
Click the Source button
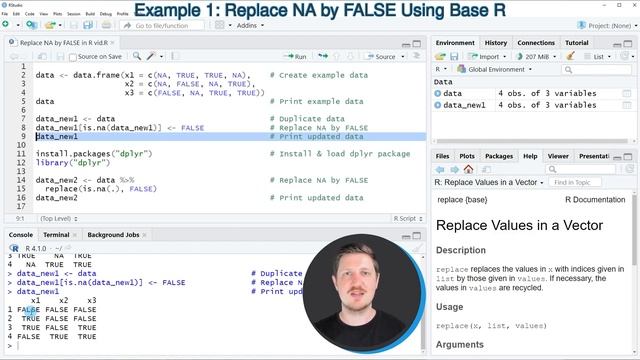click(381, 56)
